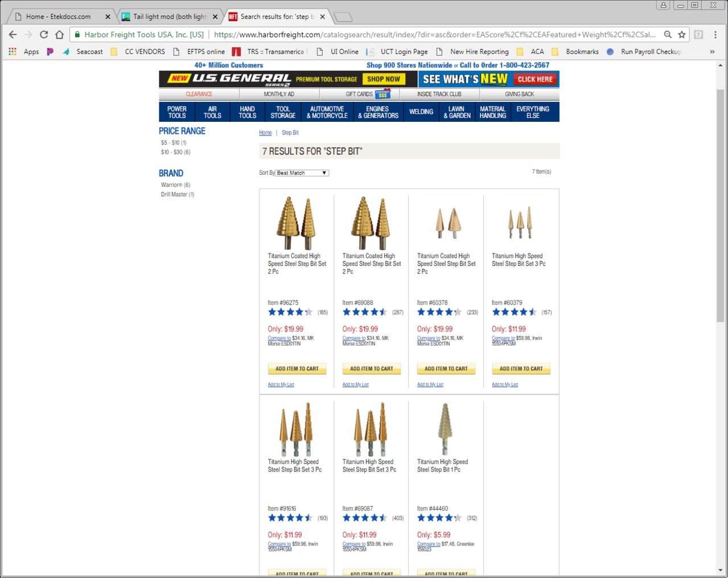
Task: Open the Engines & Generators menu
Action: click(x=378, y=112)
